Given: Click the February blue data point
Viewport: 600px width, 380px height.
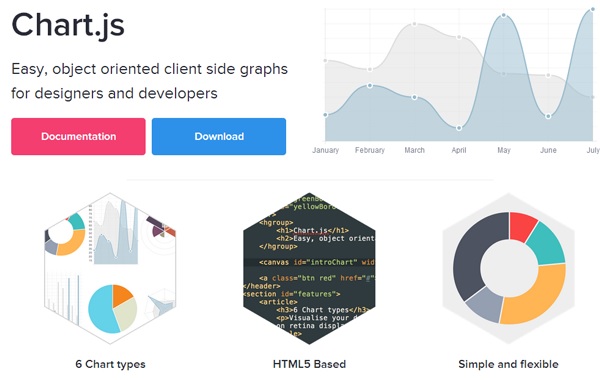Looking at the screenshot, I should (370, 86).
